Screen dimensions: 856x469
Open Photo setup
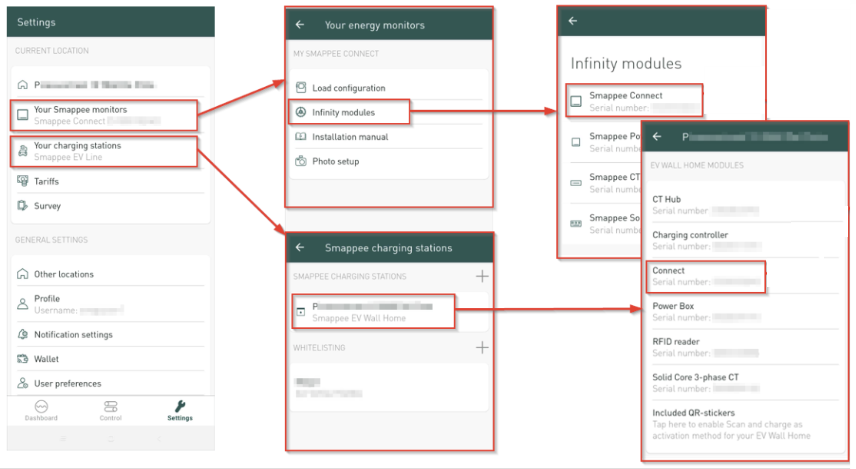388,162
